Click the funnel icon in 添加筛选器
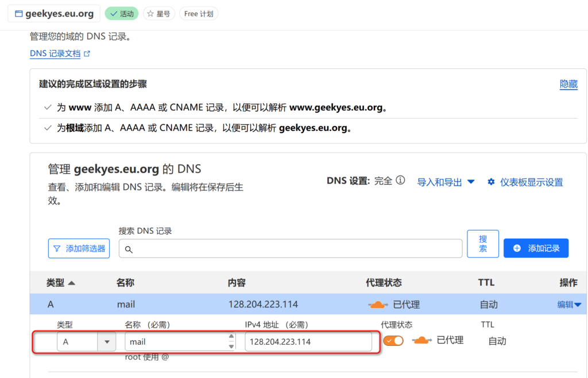The width and height of the screenshot is (588, 378). tap(57, 249)
